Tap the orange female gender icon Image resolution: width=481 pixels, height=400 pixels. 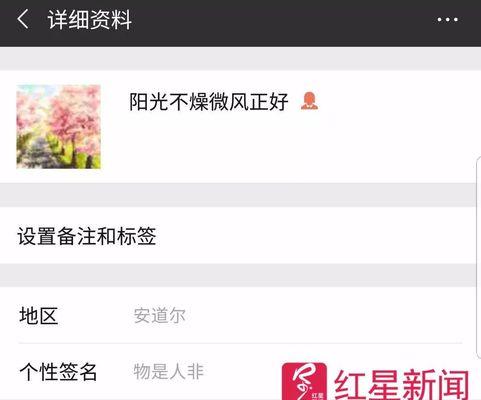pos(309,101)
